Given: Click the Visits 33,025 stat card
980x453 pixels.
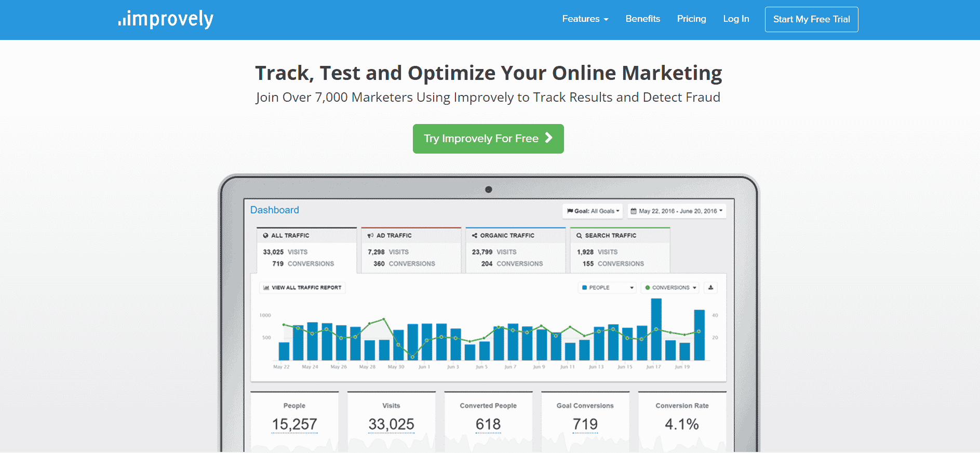Looking at the screenshot, I should tap(392, 421).
